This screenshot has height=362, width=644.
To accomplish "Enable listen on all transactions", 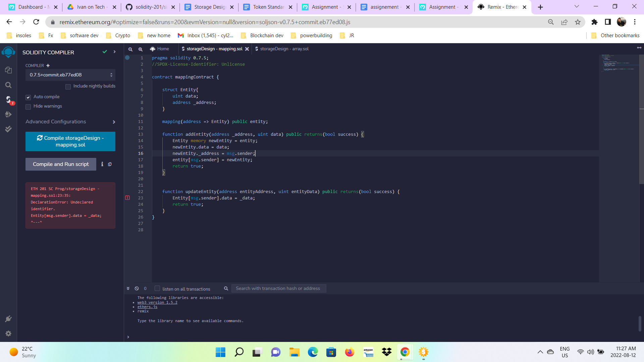I will [157, 288].
